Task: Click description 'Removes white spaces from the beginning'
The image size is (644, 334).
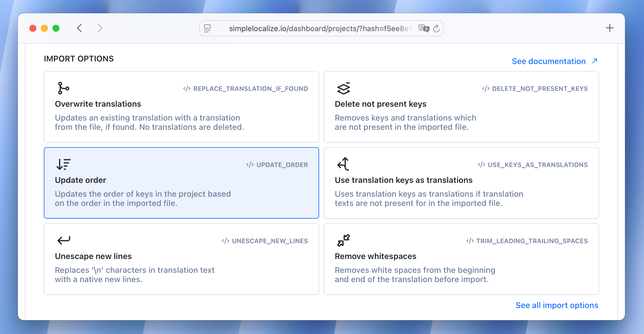Action: [415, 270]
